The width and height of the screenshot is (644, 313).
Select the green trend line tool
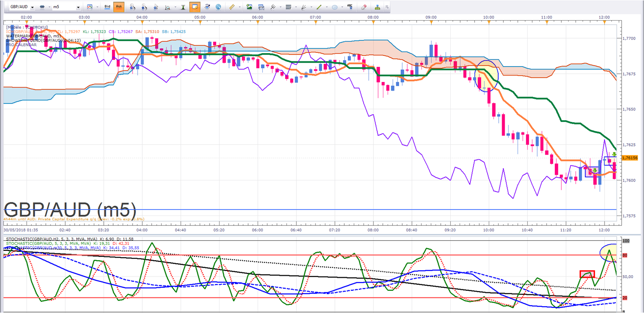[x=319, y=7]
